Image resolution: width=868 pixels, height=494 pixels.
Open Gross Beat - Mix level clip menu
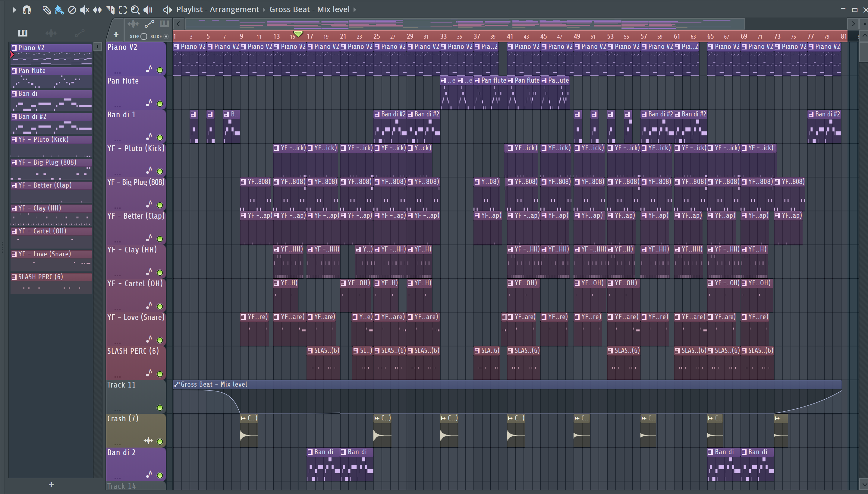(176, 385)
